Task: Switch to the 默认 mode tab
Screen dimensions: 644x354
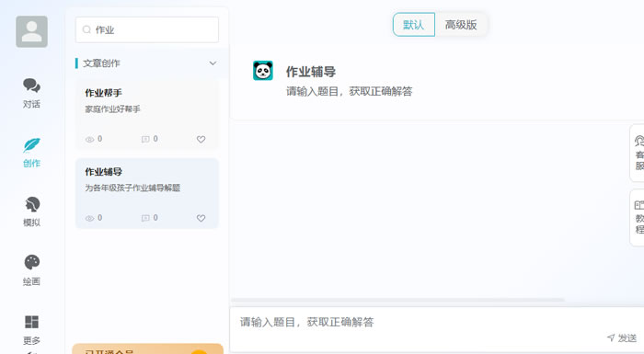Action: (414, 25)
